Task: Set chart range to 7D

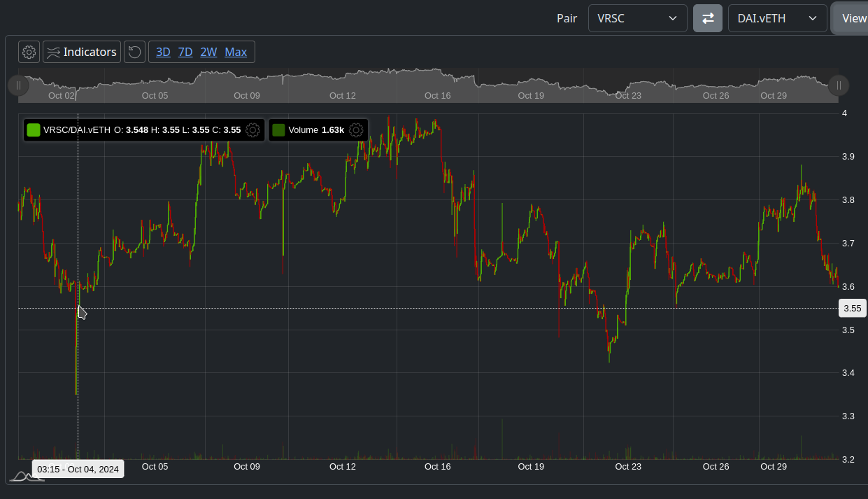Action: coord(185,52)
